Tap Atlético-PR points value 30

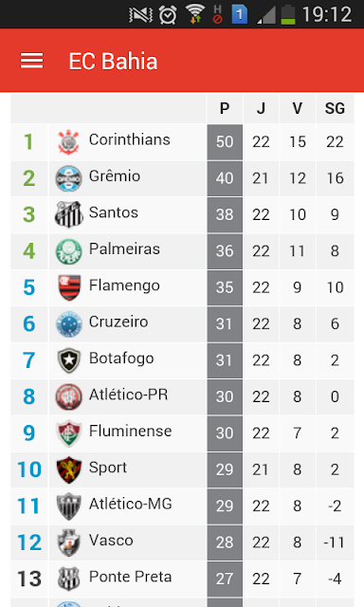click(225, 396)
